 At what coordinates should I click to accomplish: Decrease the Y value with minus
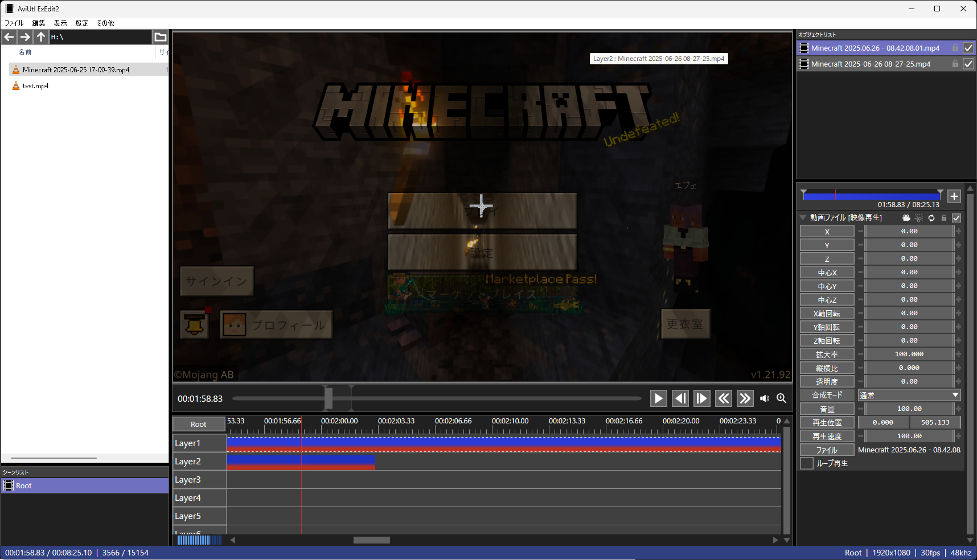[860, 245]
